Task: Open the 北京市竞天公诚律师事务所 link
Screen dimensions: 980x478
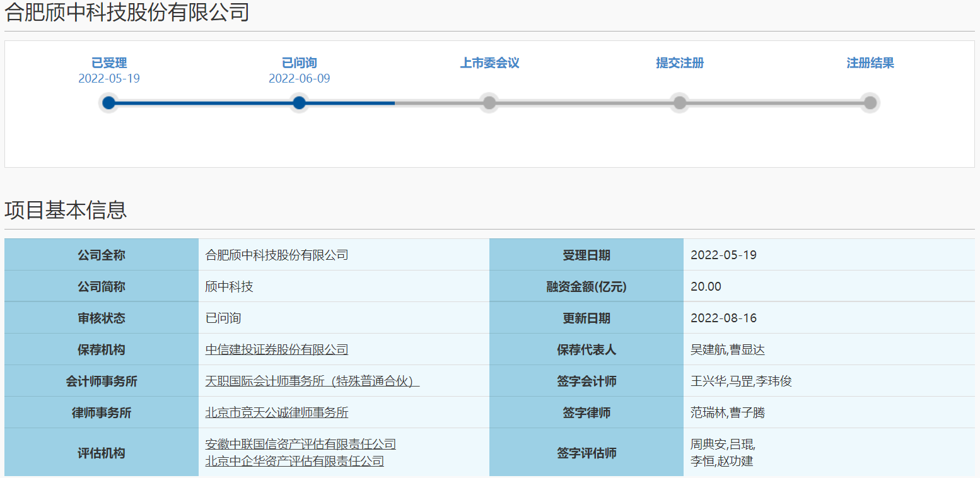Action: click(x=277, y=413)
